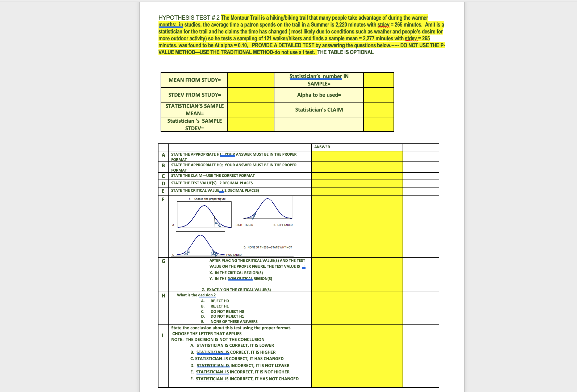Click option D. NONE OF THESE—STATE WHY NOT
This screenshot has height=392, width=577.
pyautogui.click(x=267, y=247)
